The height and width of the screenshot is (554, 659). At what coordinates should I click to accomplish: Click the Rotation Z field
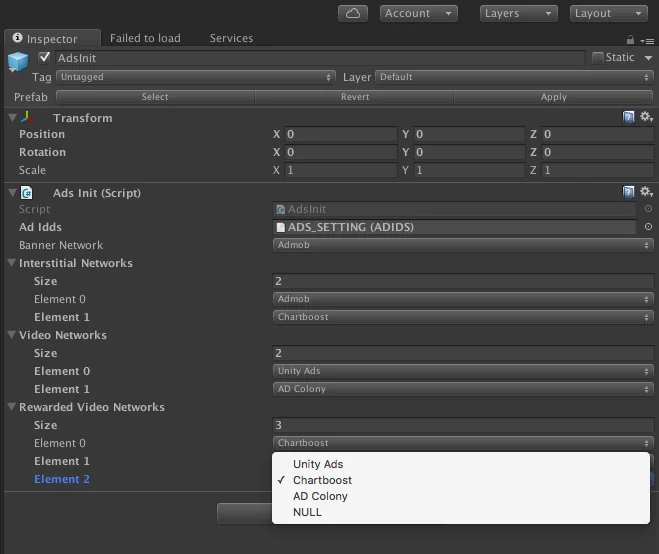coord(598,152)
